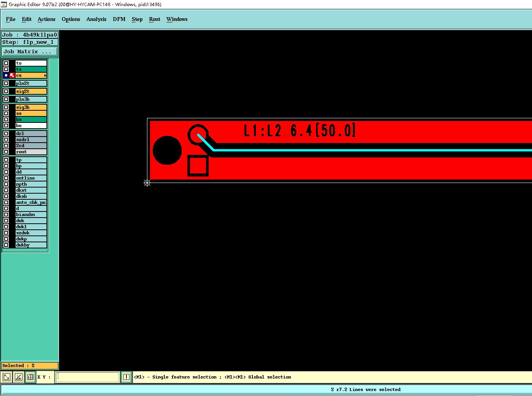The height and width of the screenshot is (396, 532).
Task: Click the exclamation mark execute icon
Action: (x=126, y=377)
